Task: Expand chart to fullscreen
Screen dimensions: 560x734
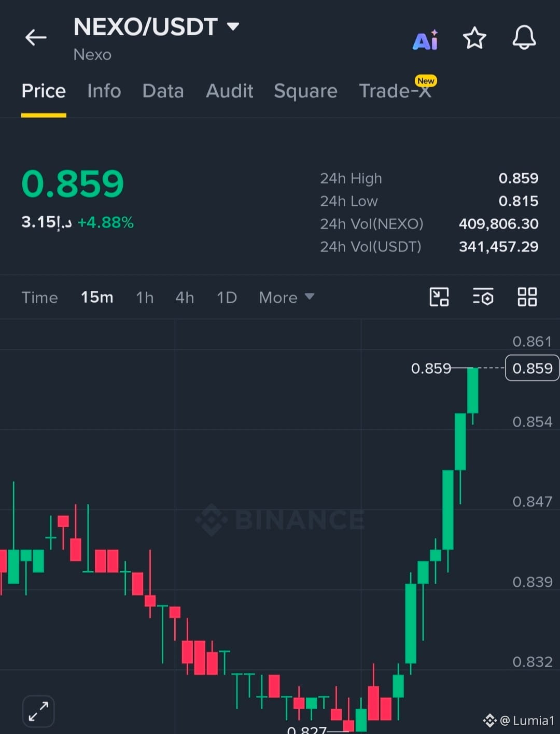Action: coord(38,711)
